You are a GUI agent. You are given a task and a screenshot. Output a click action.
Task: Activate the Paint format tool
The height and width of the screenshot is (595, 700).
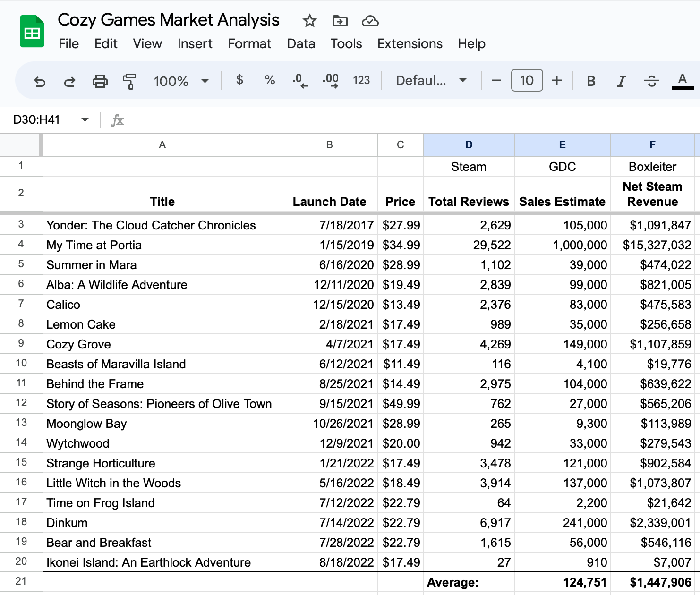(129, 80)
